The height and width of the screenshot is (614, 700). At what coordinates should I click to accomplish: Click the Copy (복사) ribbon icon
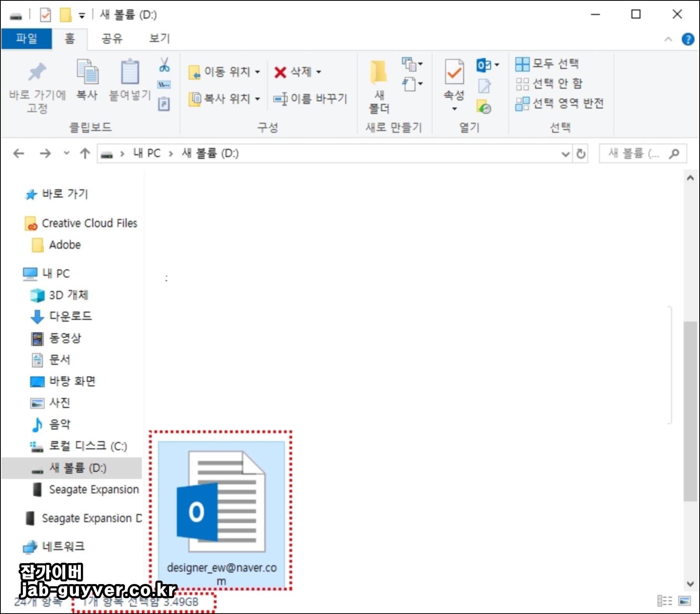pyautogui.click(x=87, y=72)
